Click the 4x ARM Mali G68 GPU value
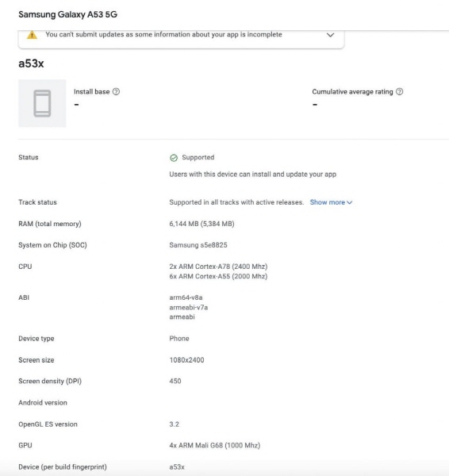Screen dimensions: 449x476 pos(215,445)
